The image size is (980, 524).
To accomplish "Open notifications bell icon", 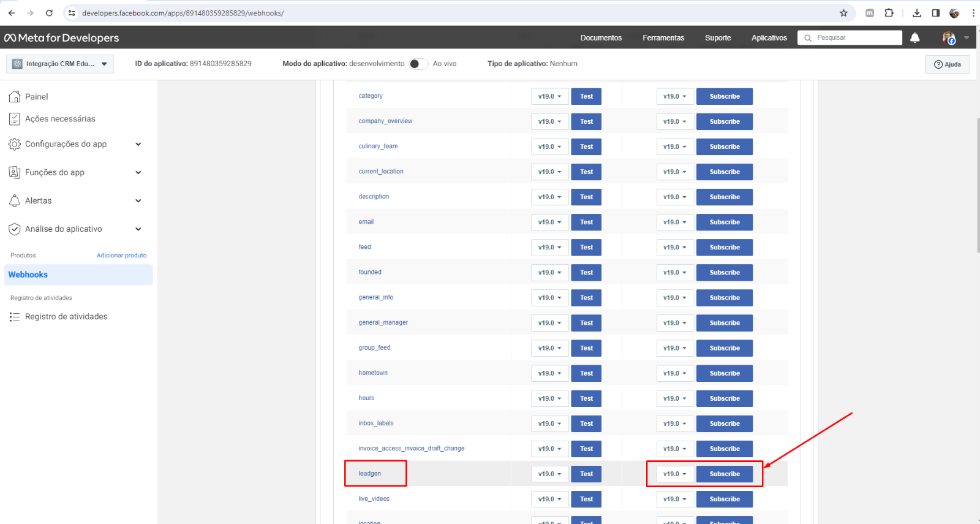I will (914, 38).
